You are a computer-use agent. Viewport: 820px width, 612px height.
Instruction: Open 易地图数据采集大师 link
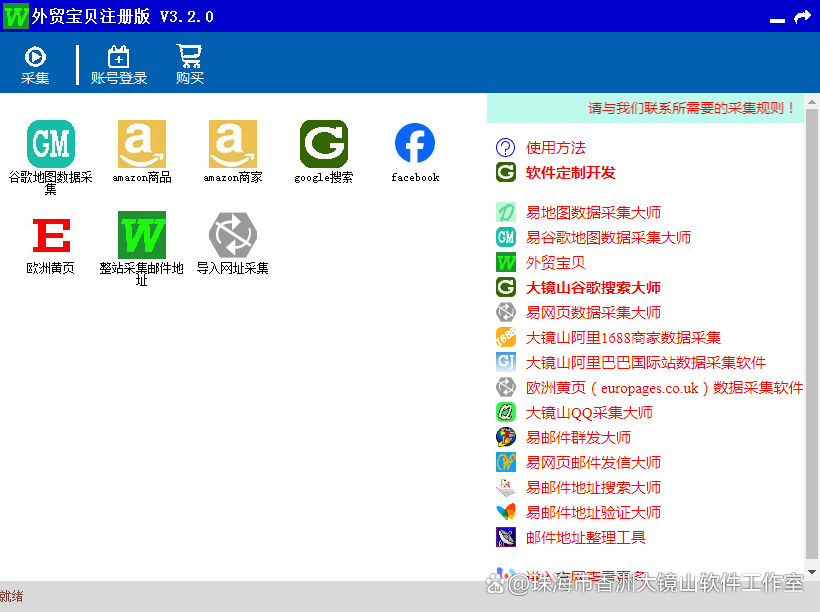(593, 213)
